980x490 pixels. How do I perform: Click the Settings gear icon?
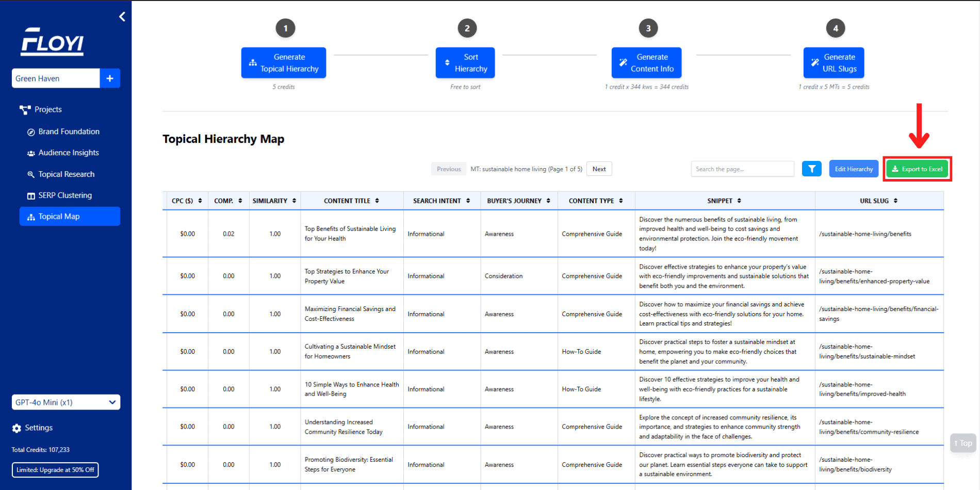pos(17,428)
